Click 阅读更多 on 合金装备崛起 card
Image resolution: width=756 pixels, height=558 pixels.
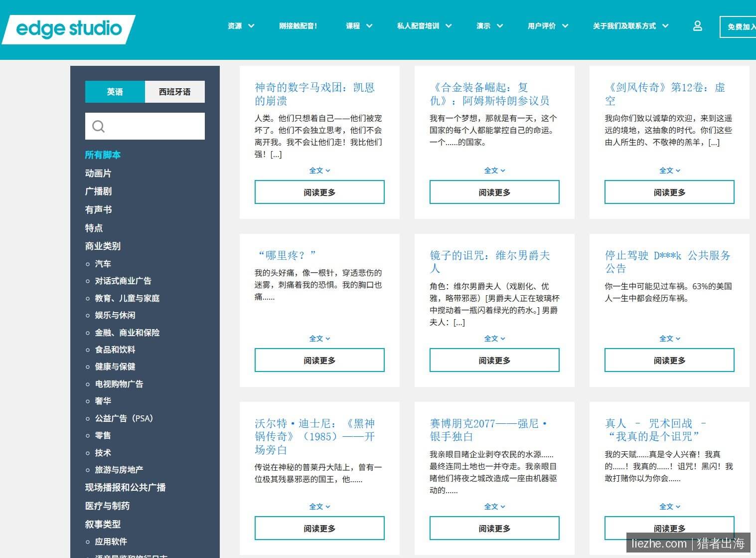(x=494, y=192)
